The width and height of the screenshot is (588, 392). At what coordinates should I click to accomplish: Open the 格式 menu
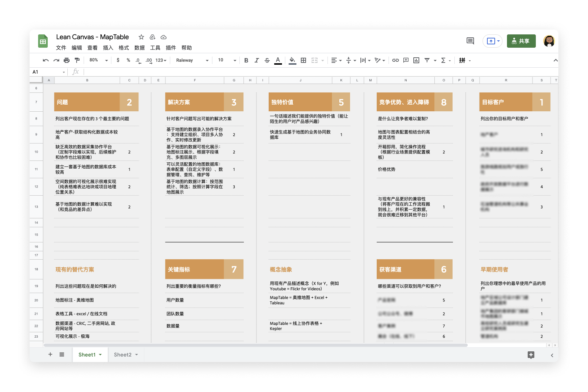pyautogui.click(x=124, y=48)
